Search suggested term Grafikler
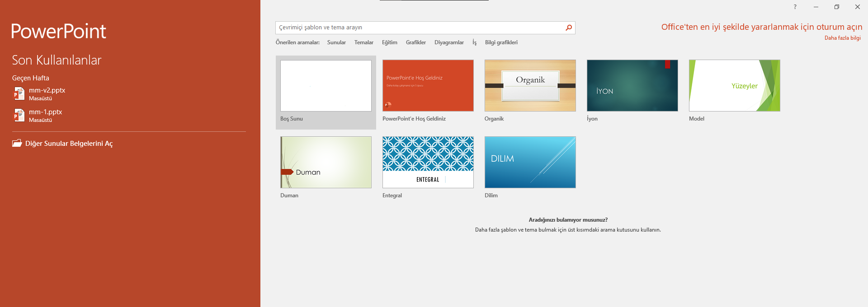The width and height of the screenshot is (868, 307). (x=416, y=42)
